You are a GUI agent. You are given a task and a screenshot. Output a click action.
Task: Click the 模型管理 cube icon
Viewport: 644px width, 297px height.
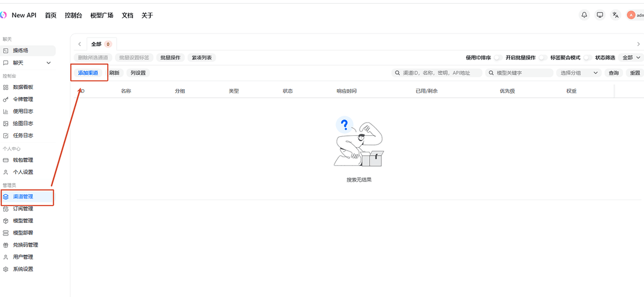pyautogui.click(x=6, y=221)
